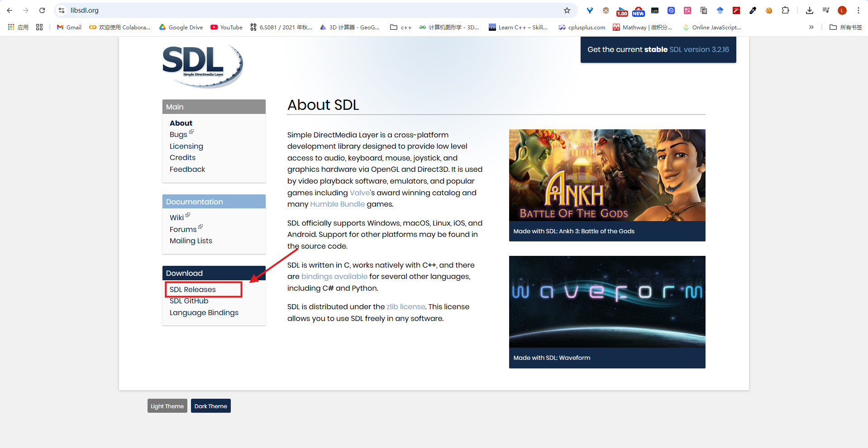Screen dimensions: 868x448
Task: Open the YouTube bookmark
Action: 226,27
